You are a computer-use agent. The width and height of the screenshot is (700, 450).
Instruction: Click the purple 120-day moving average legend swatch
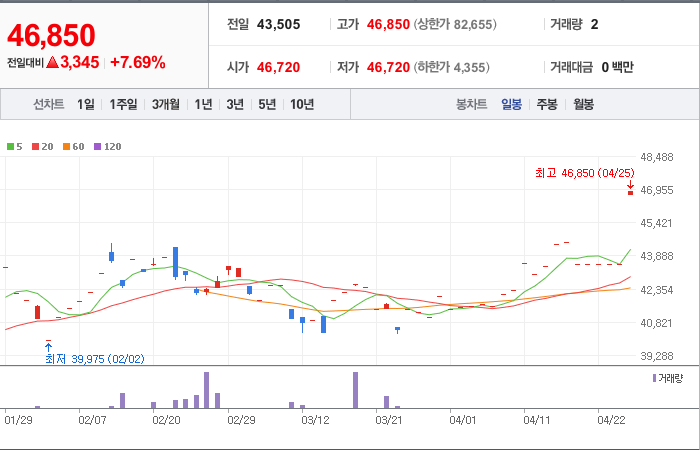tap(97, 146)
